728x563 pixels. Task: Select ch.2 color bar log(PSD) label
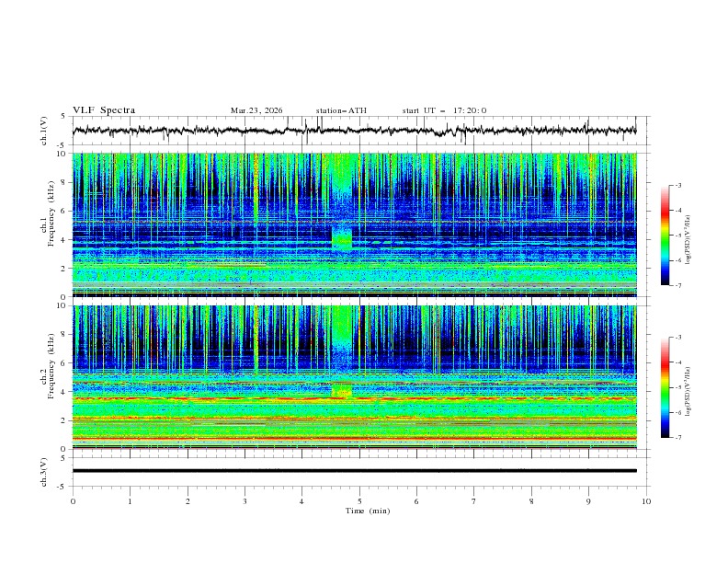tap(688, 391)
